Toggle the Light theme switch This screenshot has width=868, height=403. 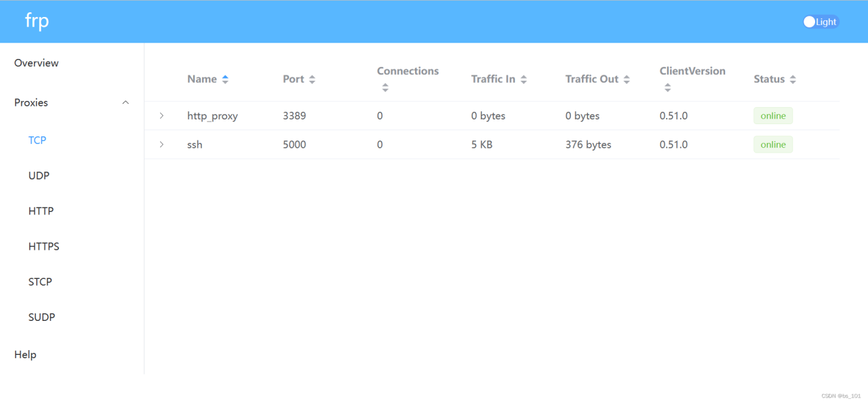coord(821,22)
